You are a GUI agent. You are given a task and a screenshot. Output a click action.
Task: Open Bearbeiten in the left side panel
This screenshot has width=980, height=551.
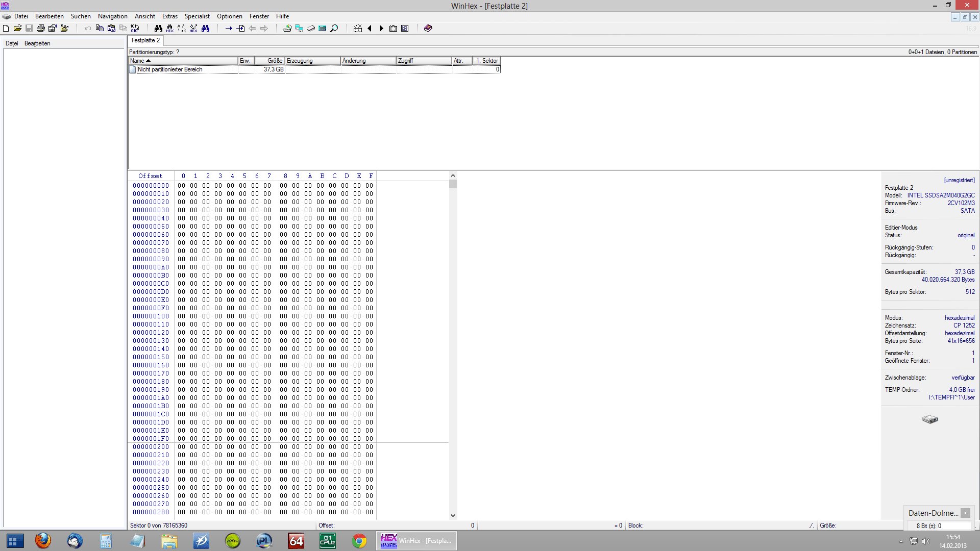click(x=37, y=43)
